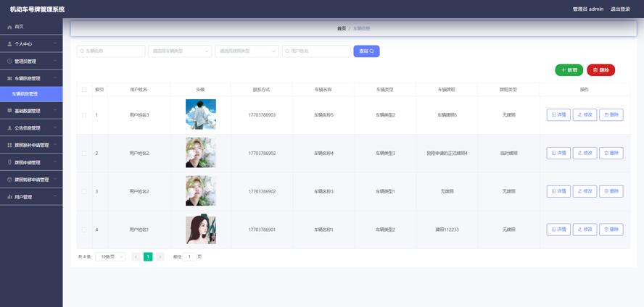
Task: Click the chart icon beside 用户管理
Action: [9, 197]
